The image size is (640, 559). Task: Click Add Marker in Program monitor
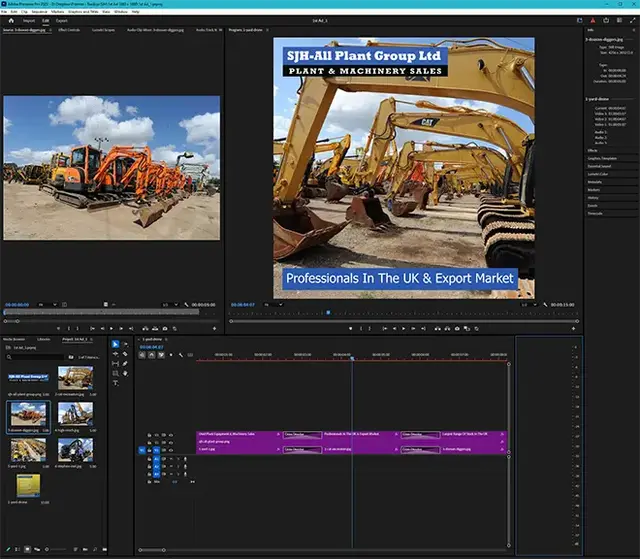click(x=350, y=328)
